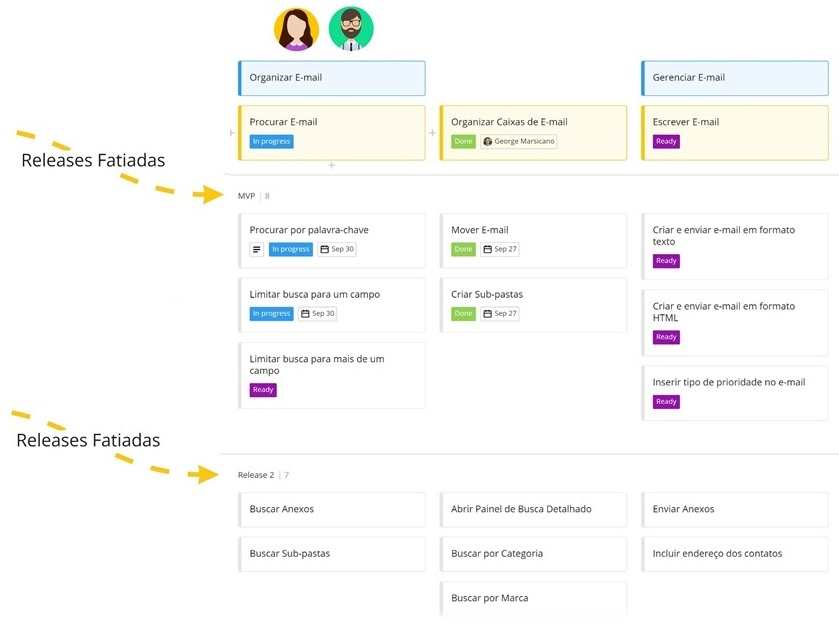
Task: Click Sep 30 date on Limitar busca para um campo
Action: click(318, 313)
